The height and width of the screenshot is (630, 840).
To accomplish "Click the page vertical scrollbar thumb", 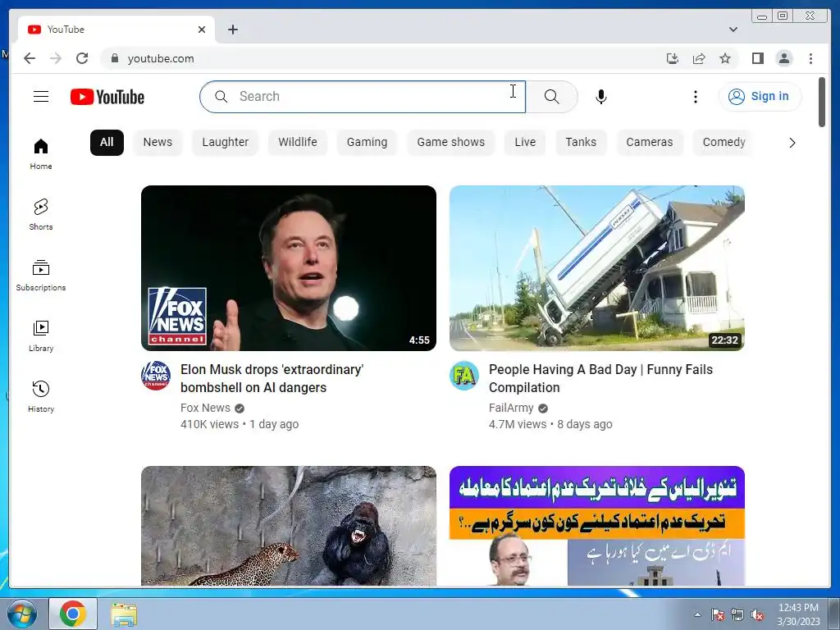I will coord(822,102).
